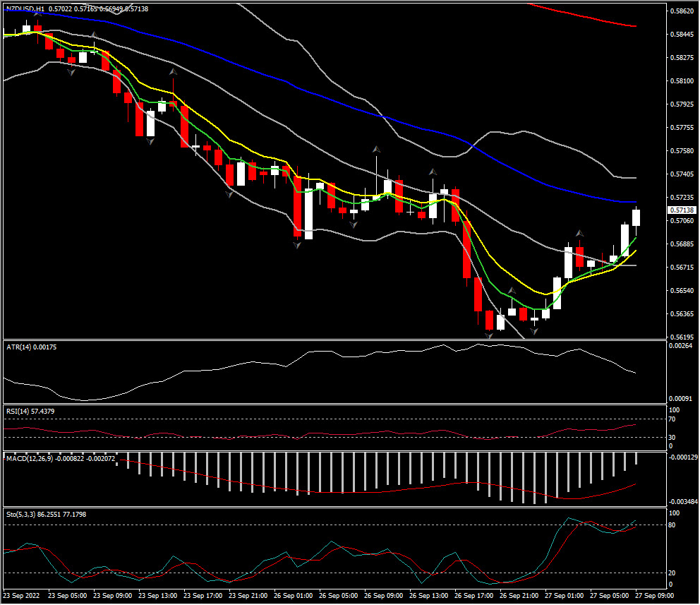Select the last MACD histogram bar
The width and height of the screenshot is (700, 605).
pyautogui.click(x=636, y=459)
